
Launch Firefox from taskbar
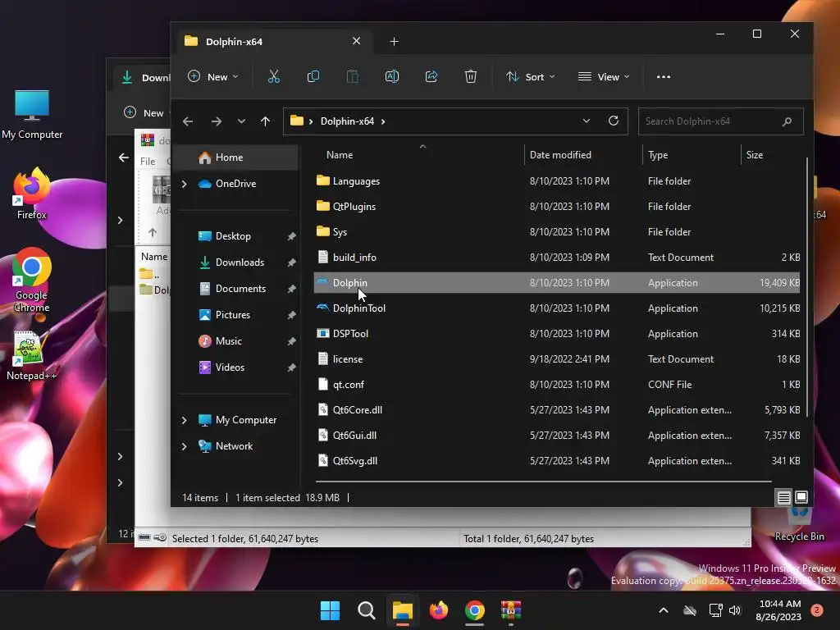pos(439,610)
